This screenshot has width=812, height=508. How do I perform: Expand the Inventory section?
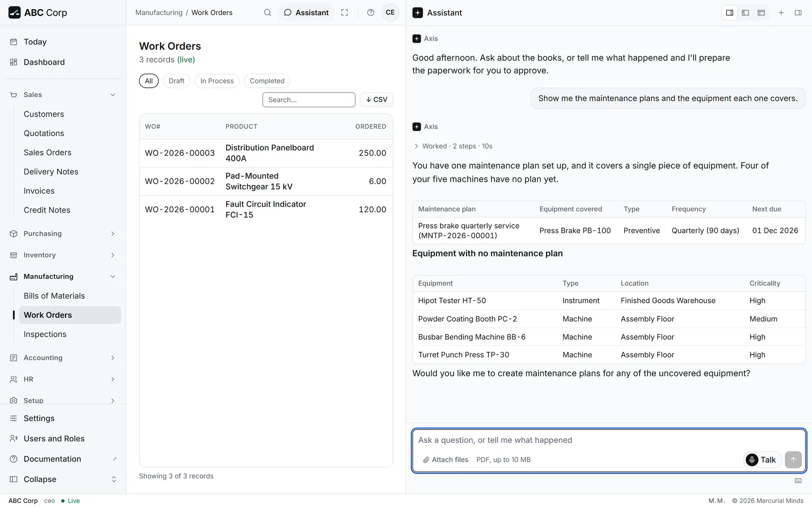click(63, 255)
